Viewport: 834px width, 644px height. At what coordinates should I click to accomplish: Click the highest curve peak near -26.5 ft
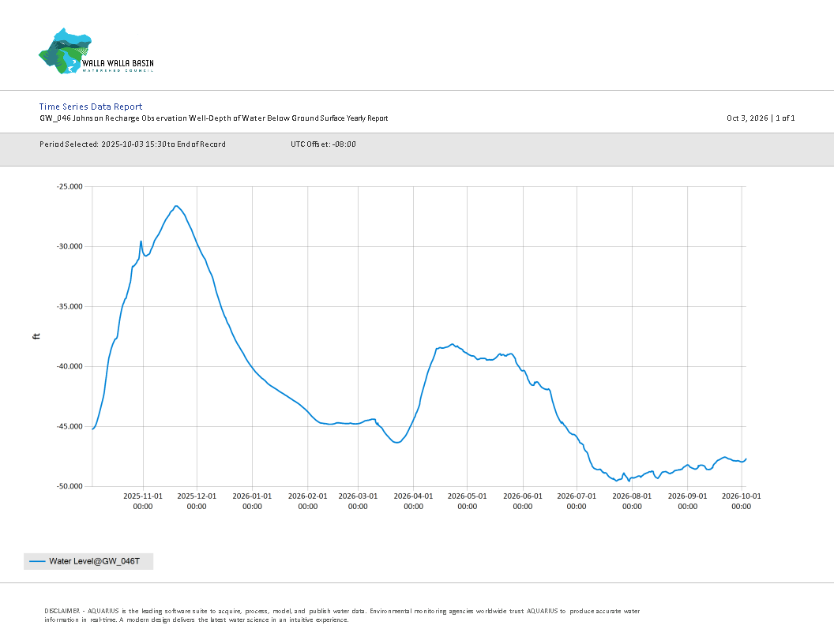(x=177, y=206)
